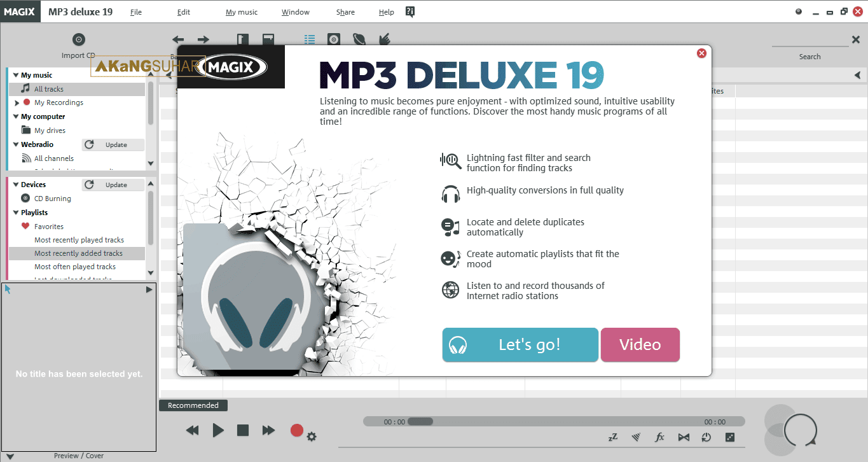Open the Window menu

tap(296, 12)
